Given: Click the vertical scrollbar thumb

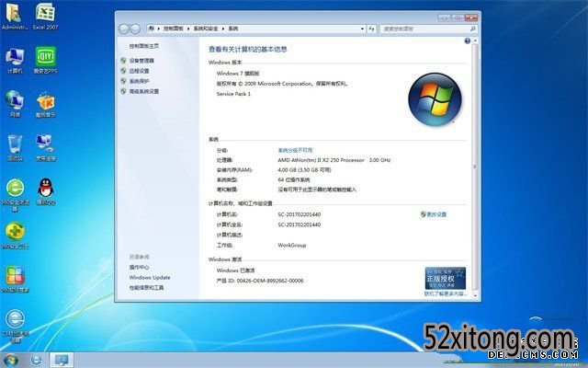Looking at the screenshot, I should click(475, 166).
